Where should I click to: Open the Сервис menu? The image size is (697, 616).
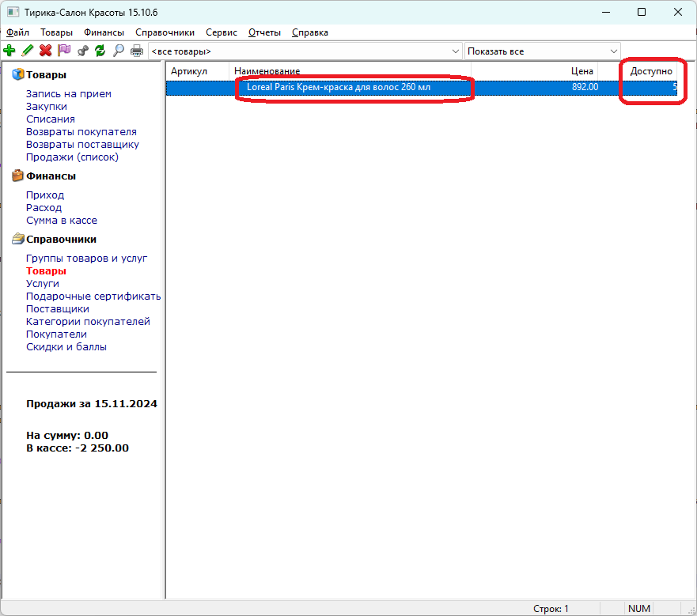[222, 32]
